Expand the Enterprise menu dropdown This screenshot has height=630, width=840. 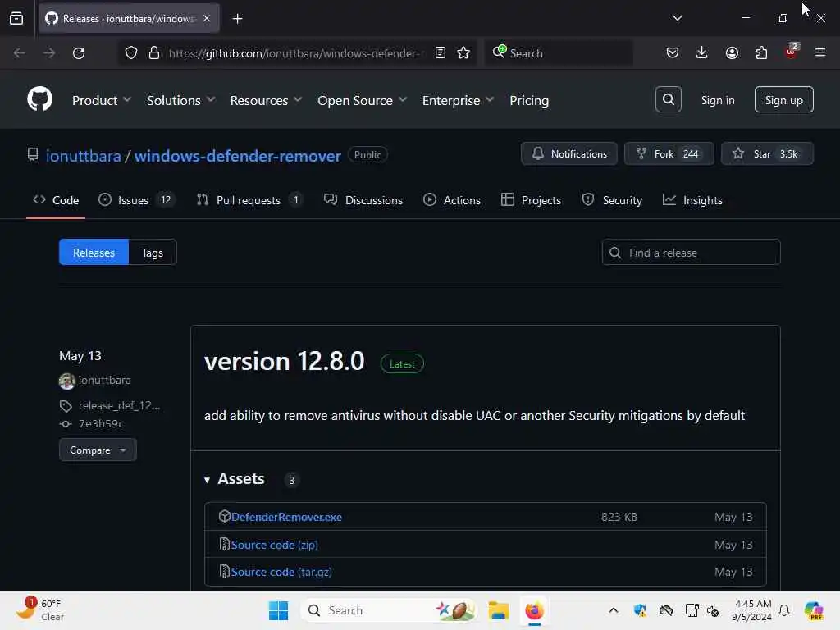(459, 101)
